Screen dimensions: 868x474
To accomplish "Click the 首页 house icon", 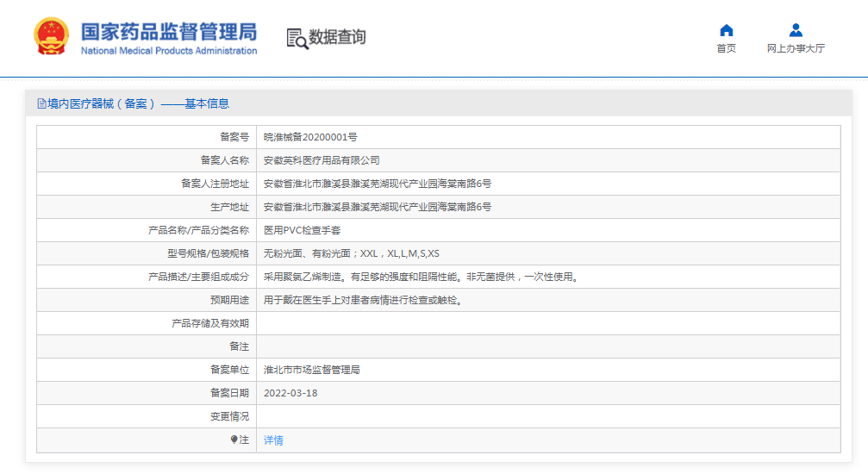I will 726,30.
